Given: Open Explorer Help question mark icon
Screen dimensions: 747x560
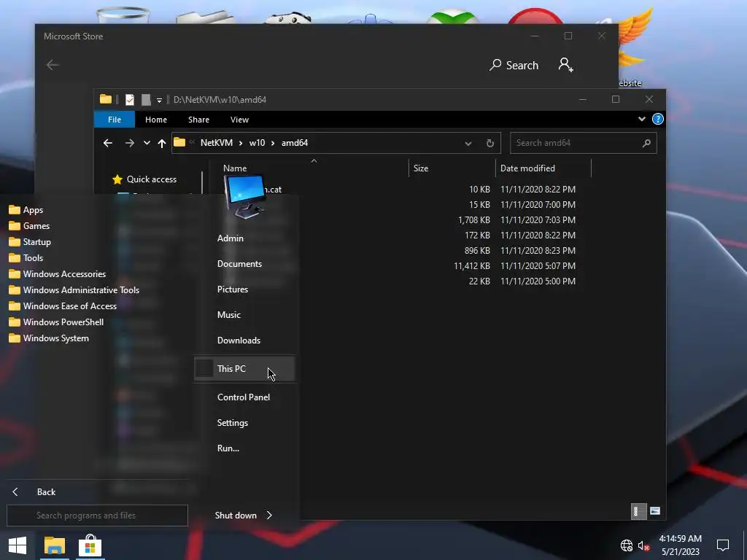Looking at the screenshot, I should coord(657,119).
